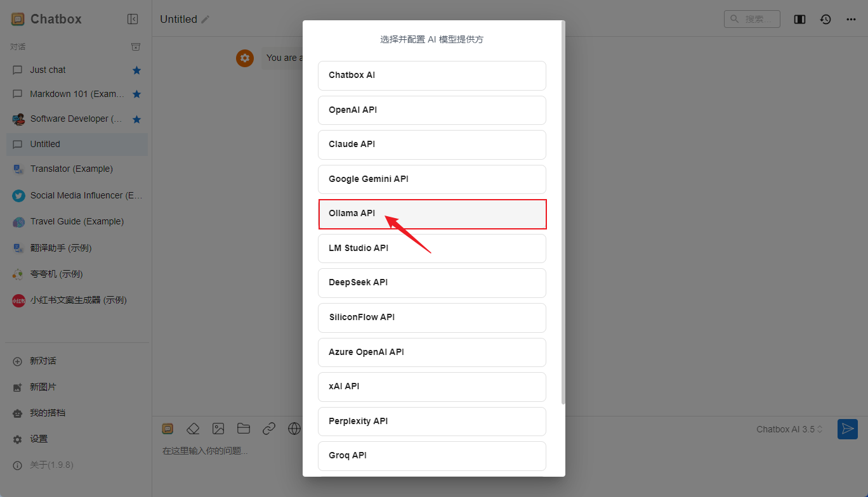Click the search box at top right
868x497 pixels.
[x=752, y=19]
